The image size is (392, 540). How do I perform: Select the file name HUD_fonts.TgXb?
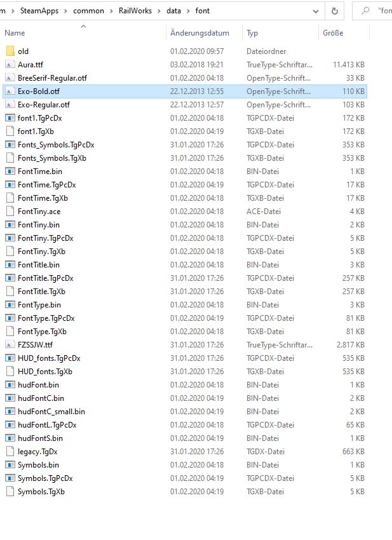[x=45, y=372]
